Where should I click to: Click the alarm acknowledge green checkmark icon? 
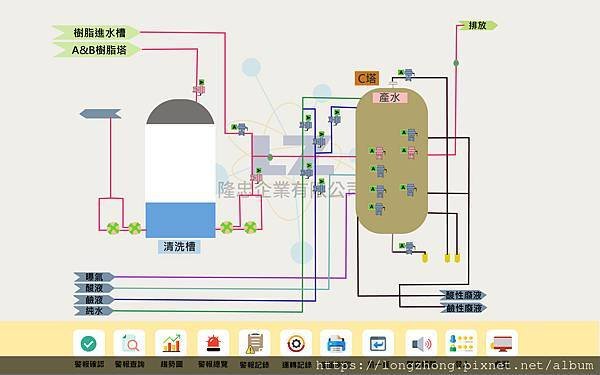tap(88, 343)
